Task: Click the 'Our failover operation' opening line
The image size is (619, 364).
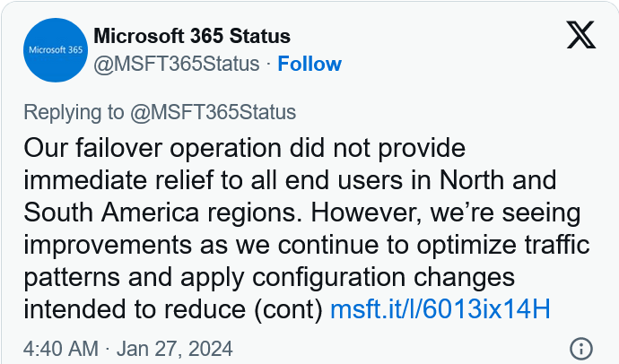Action: 244,148
